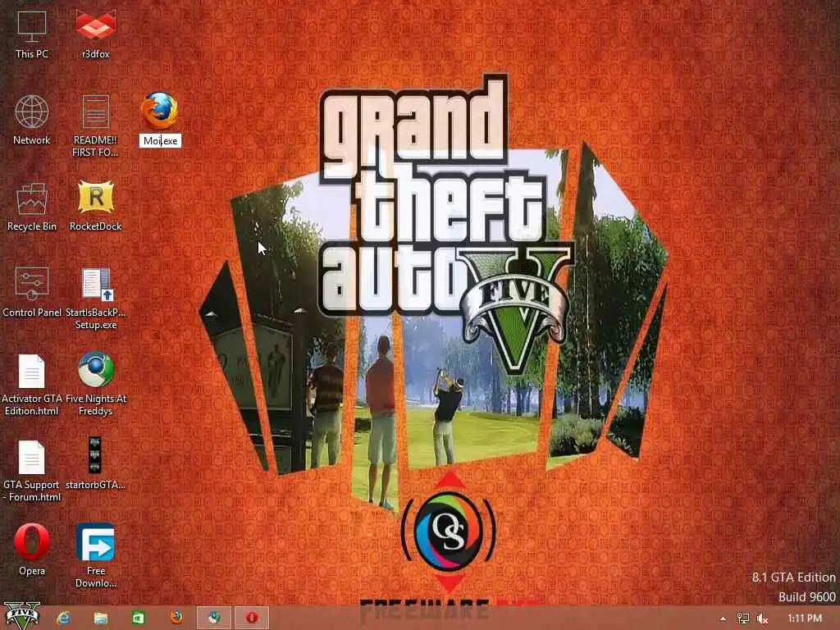
Task: Select the Control Panel desktop icon
Action: pos(32,293)
